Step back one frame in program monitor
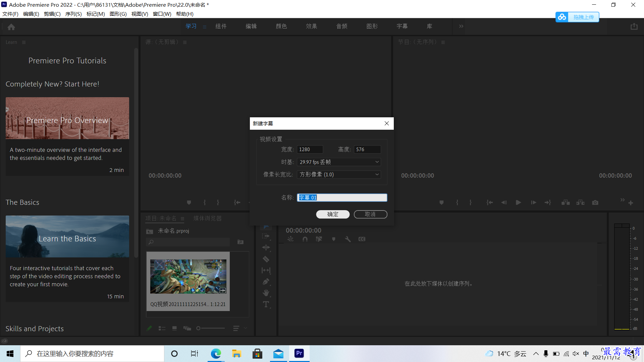The width and height of the screenshot is (644, 362). point(504,202)
